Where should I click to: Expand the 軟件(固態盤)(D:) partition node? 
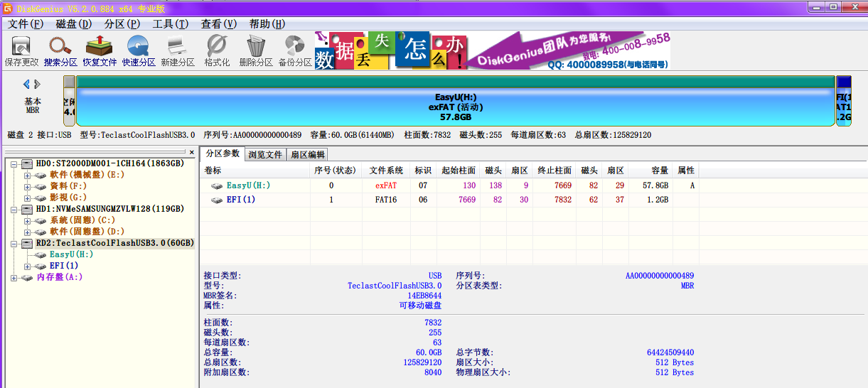point(28,232)
